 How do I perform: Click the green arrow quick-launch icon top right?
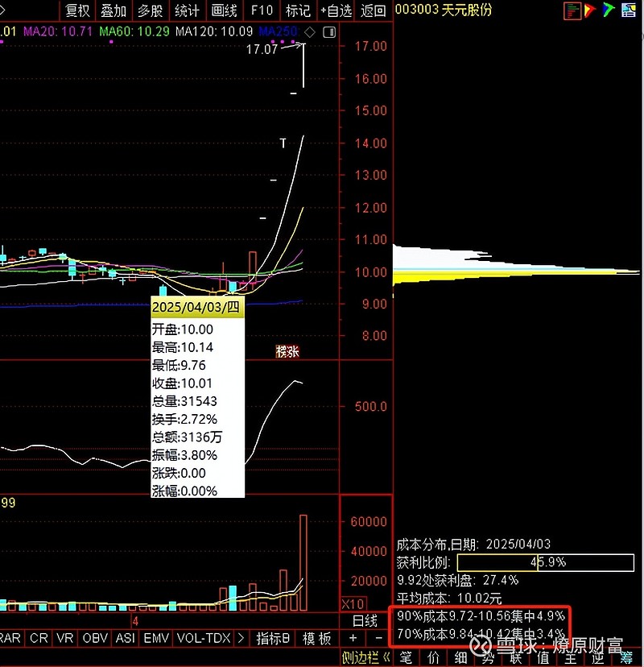[x=608, y=10]
